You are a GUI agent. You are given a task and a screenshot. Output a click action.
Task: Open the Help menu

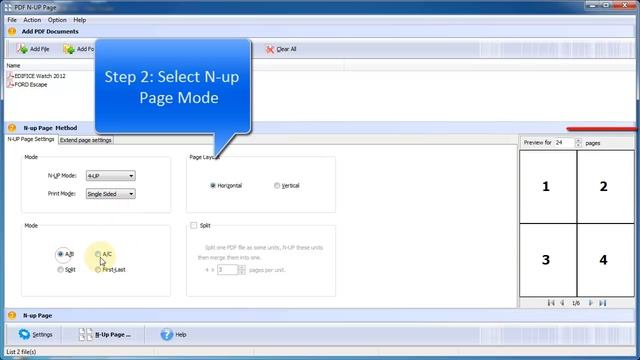click(x=80, y=20)
